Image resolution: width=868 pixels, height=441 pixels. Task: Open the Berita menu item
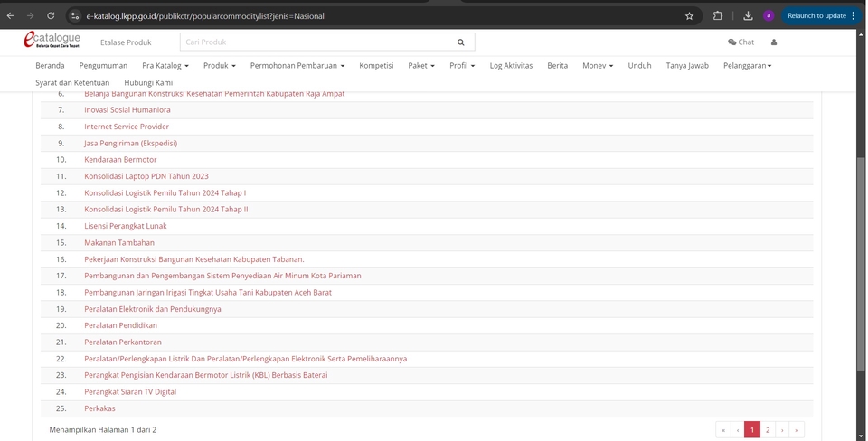tap(558, 65)
